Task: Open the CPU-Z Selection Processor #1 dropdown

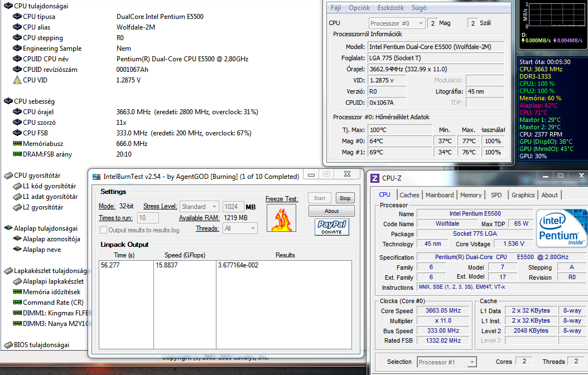Action: pos(447,362)
